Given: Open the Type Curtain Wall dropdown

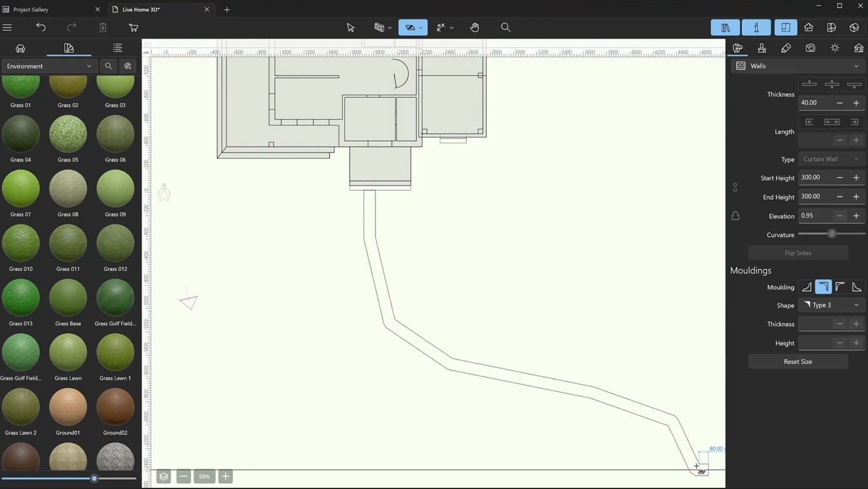Looking at the screenshot, I should tap(831, 159).
